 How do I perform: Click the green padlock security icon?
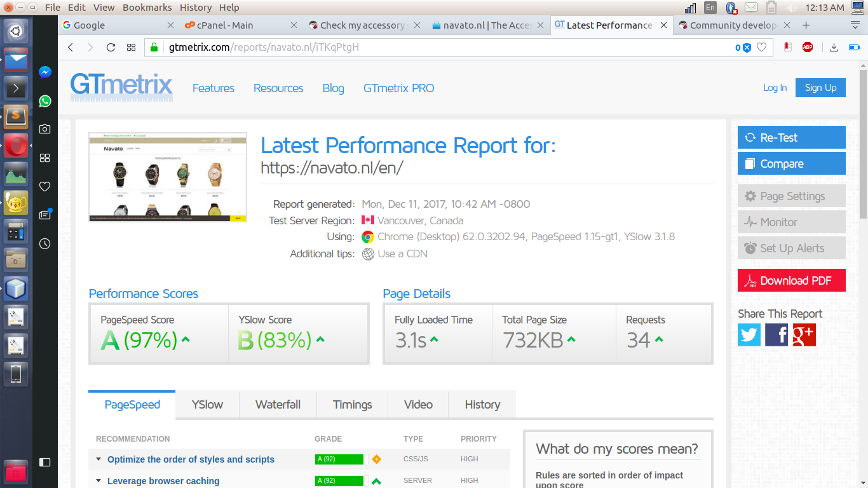coord(153,47)
